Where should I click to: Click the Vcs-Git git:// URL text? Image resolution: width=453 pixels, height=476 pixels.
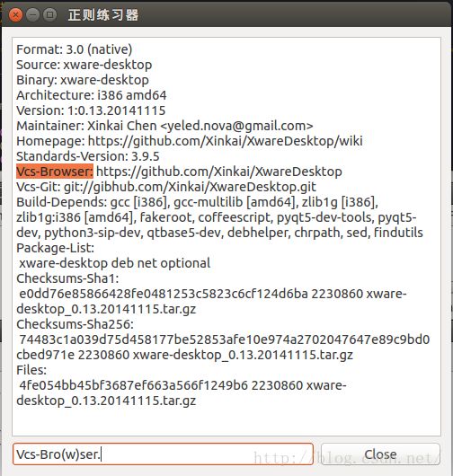190,187
